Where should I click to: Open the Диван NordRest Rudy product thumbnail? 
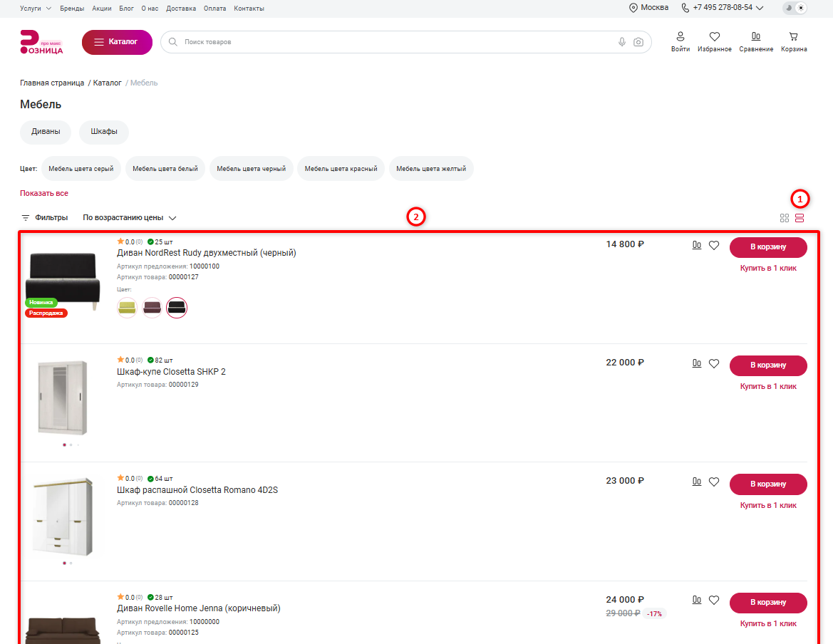tap(63, 281)
